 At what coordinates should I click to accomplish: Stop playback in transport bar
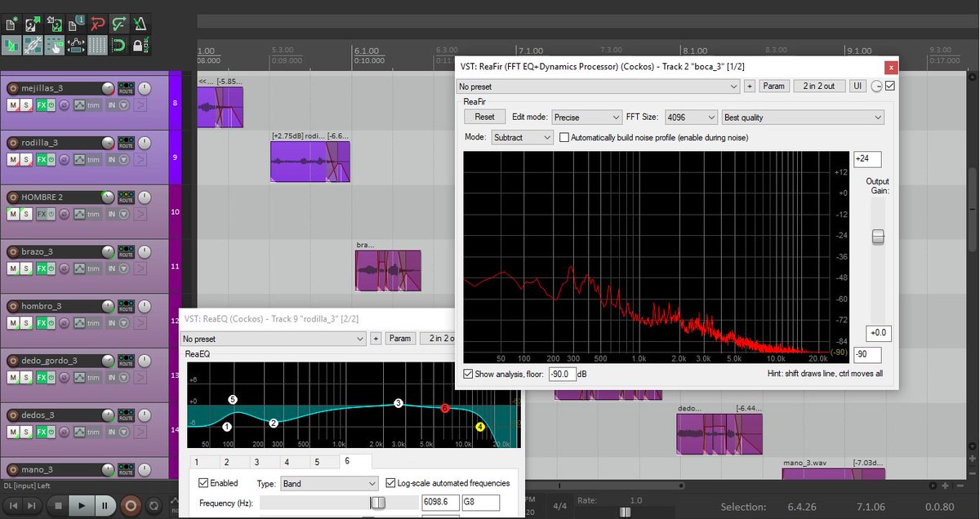click(x=58, y=506)
